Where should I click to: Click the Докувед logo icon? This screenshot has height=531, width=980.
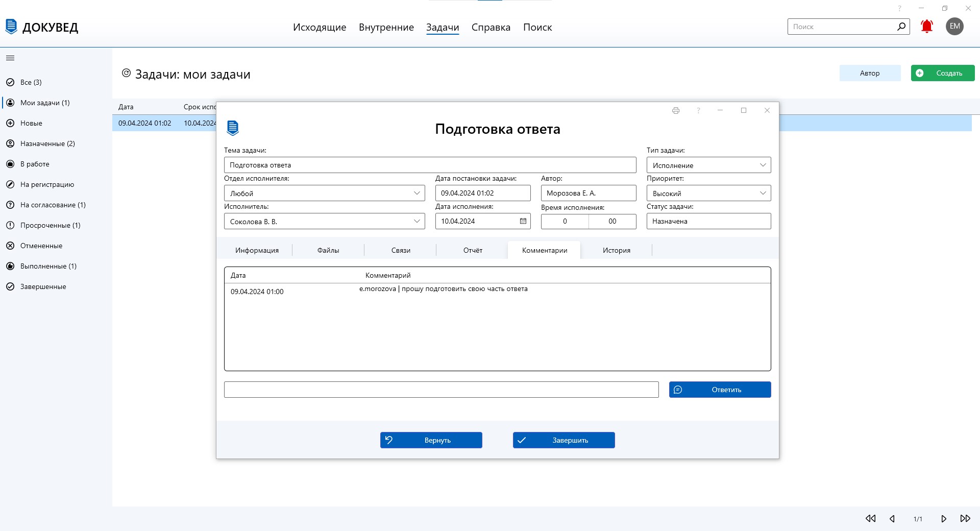(11, 27)
